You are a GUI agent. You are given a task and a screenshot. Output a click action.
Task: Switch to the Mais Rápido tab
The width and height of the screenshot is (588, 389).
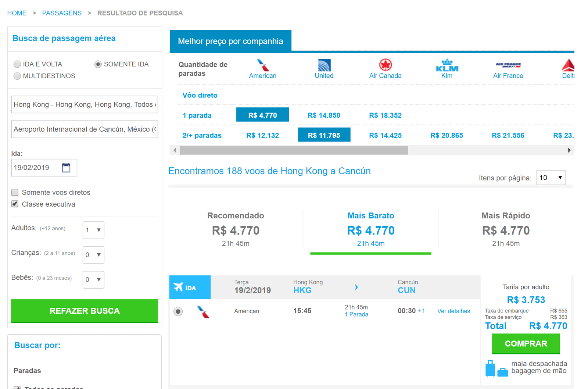click(x=506, y=229)
